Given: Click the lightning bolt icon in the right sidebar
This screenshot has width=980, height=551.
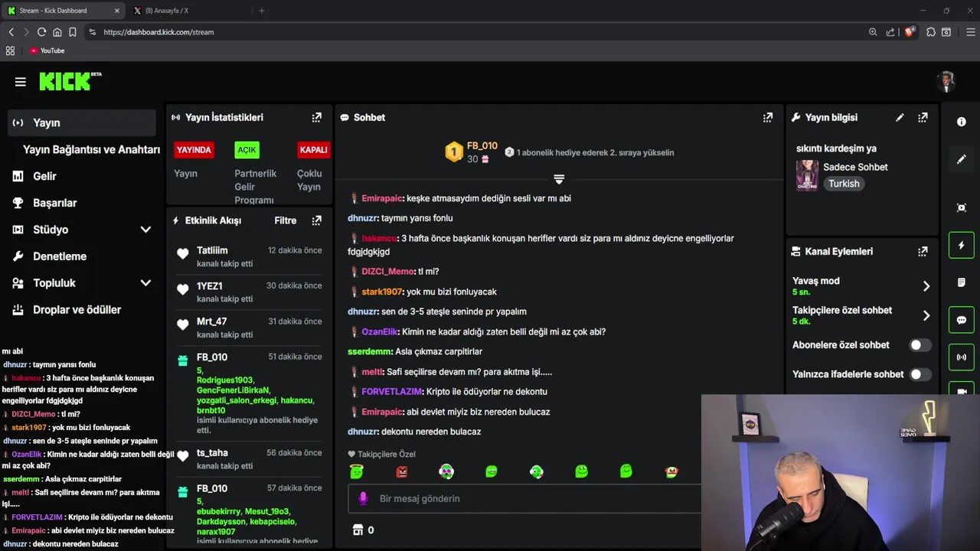Looking at the screenshot, I should click(962, 245).
